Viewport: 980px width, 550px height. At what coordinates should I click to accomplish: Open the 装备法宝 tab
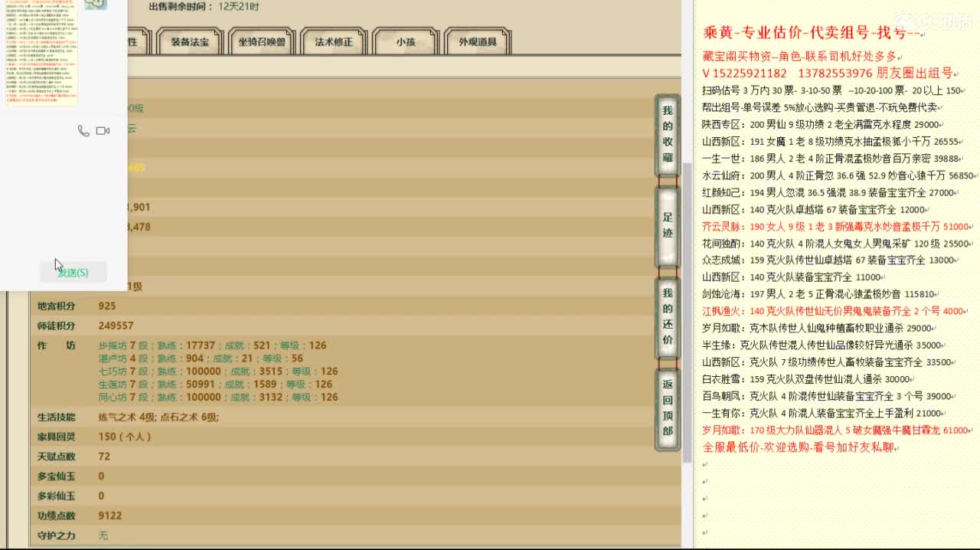pyautogui.click(x=189, y=42)
